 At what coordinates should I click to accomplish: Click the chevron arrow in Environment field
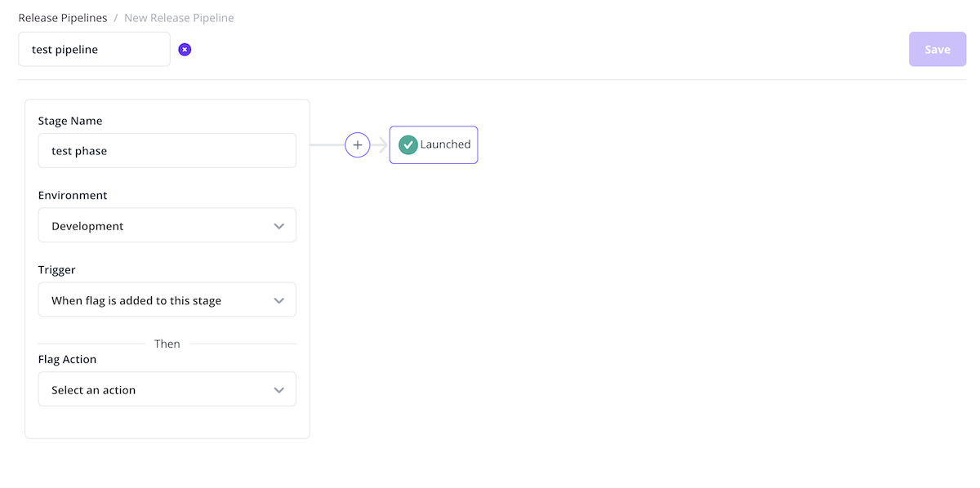click(279, 226)
